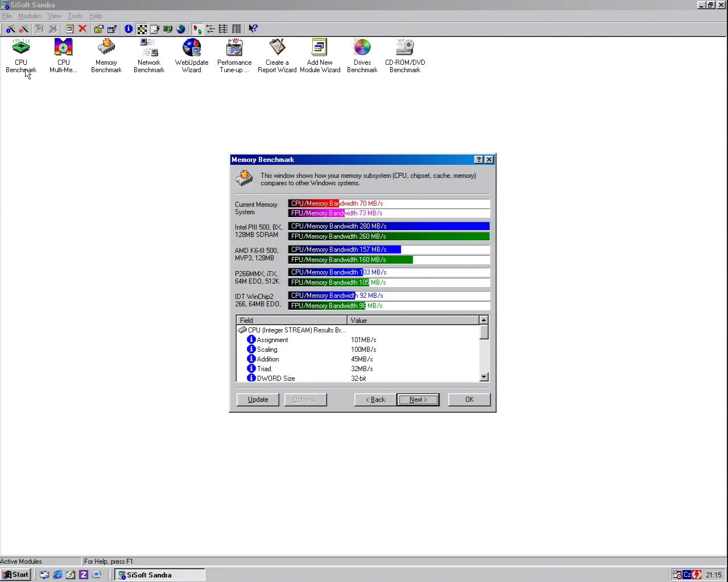
Task: Open the Performance Tune-up module icon
Action: [x=234, y=56]
